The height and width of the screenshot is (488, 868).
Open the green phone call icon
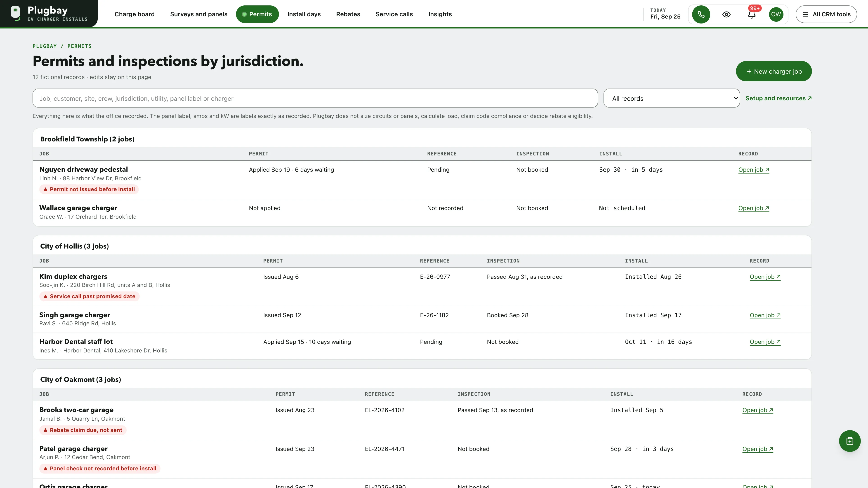click(x=701, y=14)
